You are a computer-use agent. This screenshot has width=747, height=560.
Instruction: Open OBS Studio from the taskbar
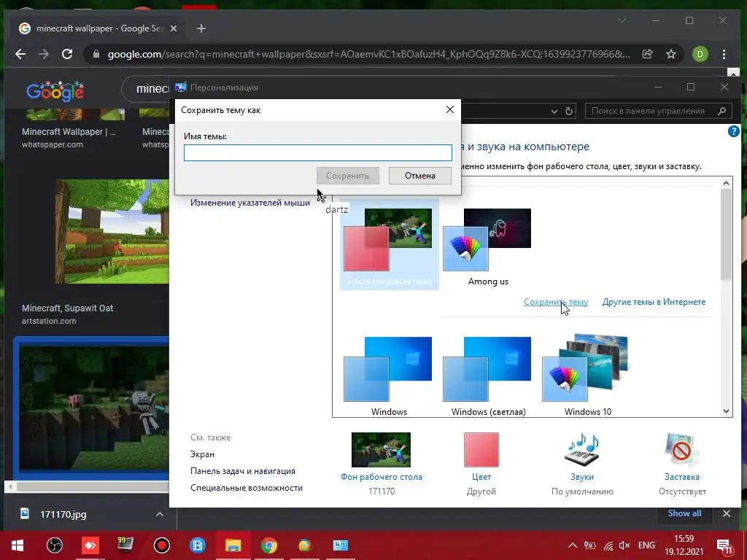55,545
